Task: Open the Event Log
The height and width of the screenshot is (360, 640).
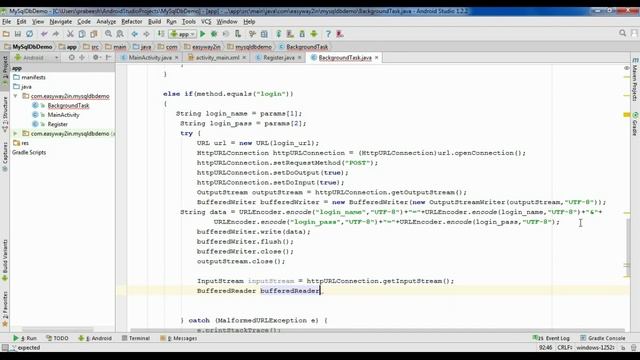Action: pos(551,338)
